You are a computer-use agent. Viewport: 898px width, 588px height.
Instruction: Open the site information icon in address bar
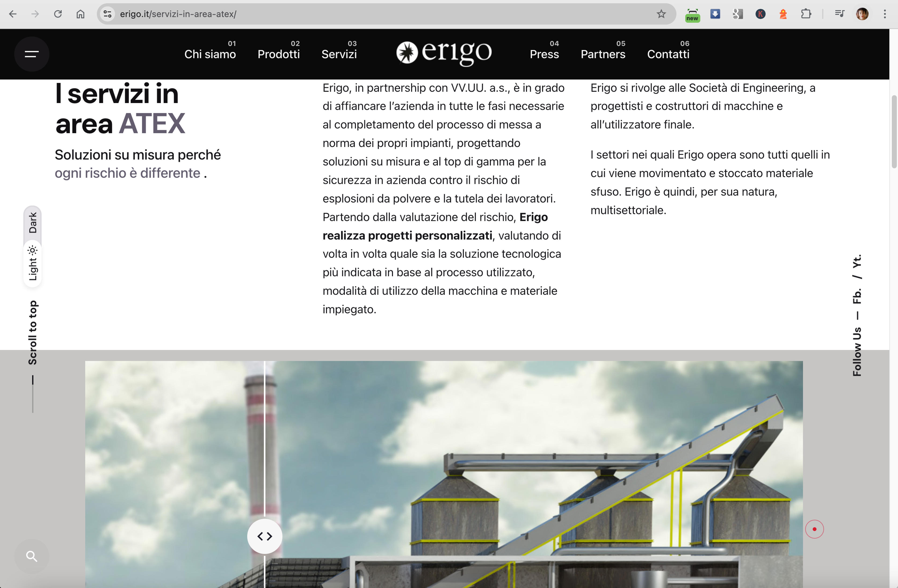coord(108,14)
